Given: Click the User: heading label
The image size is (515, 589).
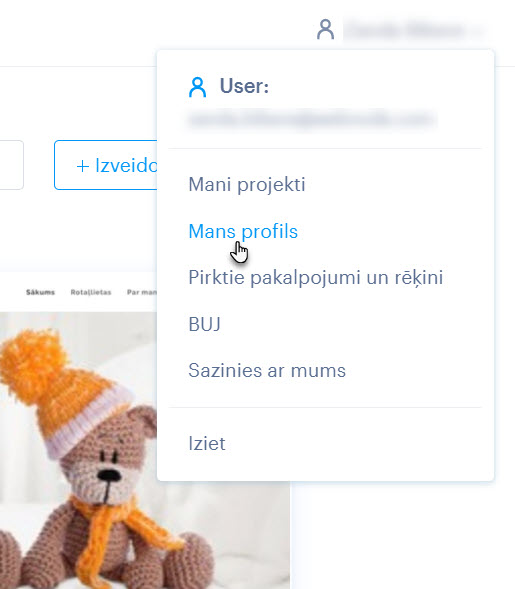Looking at the screenshot, I should pos(244,86).
